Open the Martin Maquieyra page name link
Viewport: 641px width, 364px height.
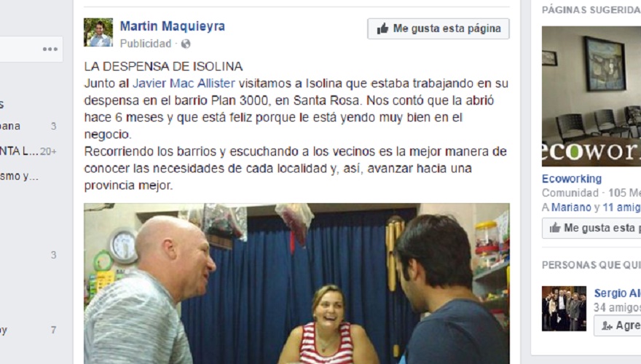pos(172,26)
